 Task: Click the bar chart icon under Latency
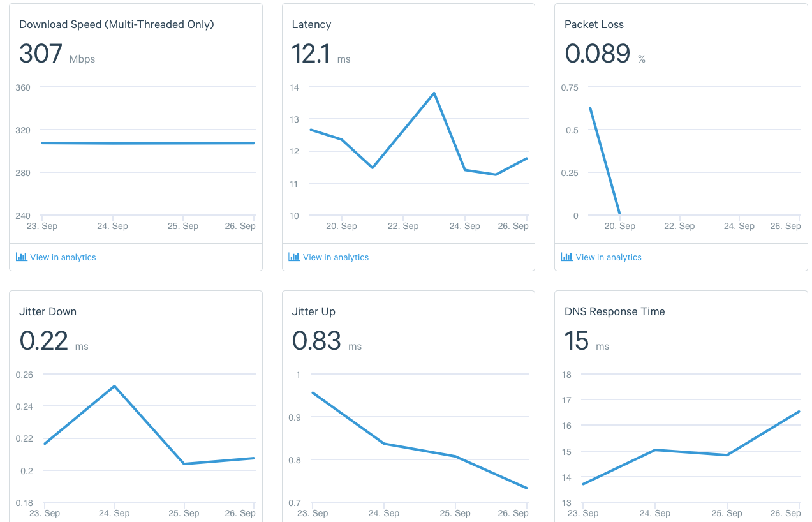tap(294, 257)
